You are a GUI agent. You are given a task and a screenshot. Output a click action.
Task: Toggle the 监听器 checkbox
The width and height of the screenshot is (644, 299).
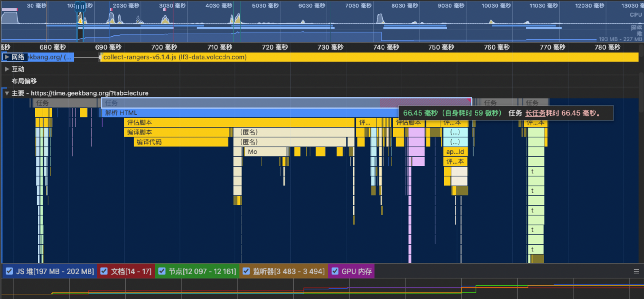246,271
